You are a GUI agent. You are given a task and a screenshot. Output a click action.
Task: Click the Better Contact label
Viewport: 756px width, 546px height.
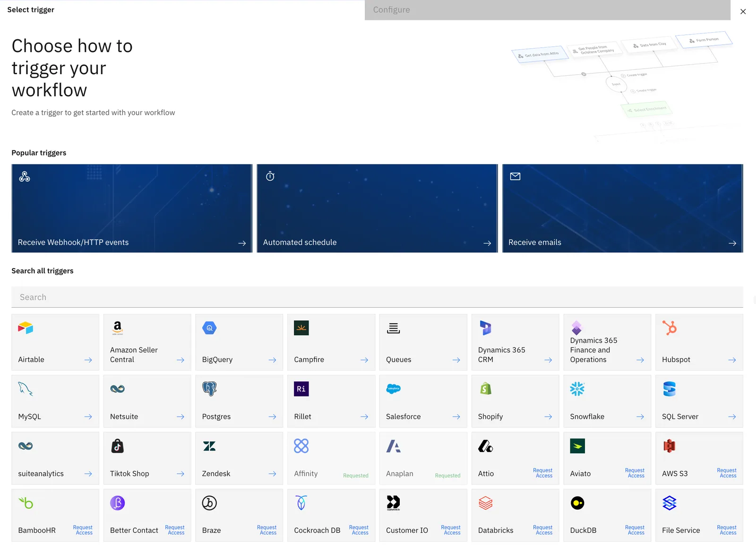[x=134, y=530]
